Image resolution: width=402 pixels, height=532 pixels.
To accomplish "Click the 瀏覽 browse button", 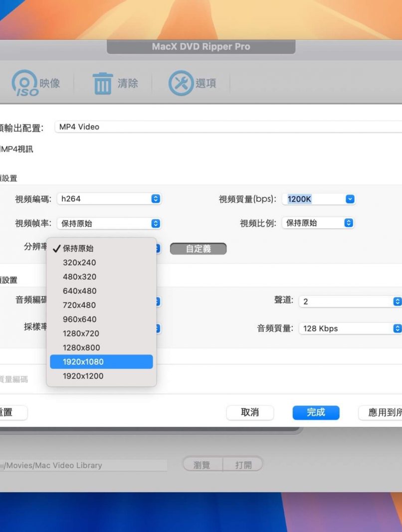I will [x=202, y=465].
